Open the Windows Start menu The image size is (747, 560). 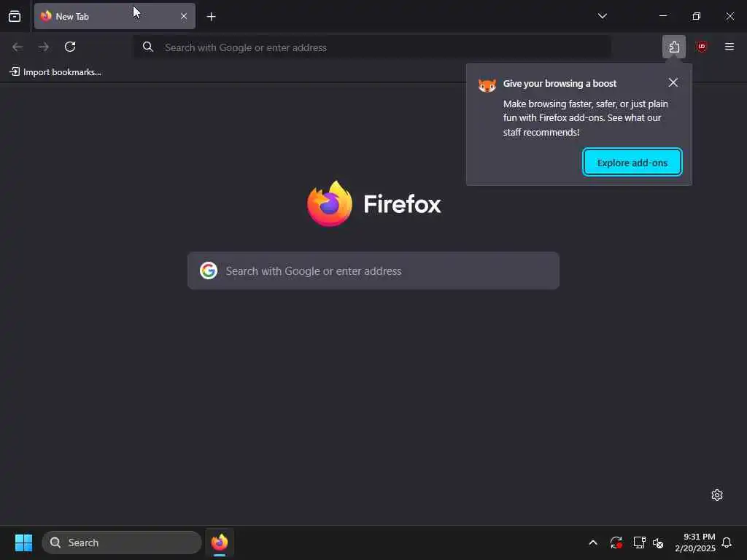(x=23, y=542)
